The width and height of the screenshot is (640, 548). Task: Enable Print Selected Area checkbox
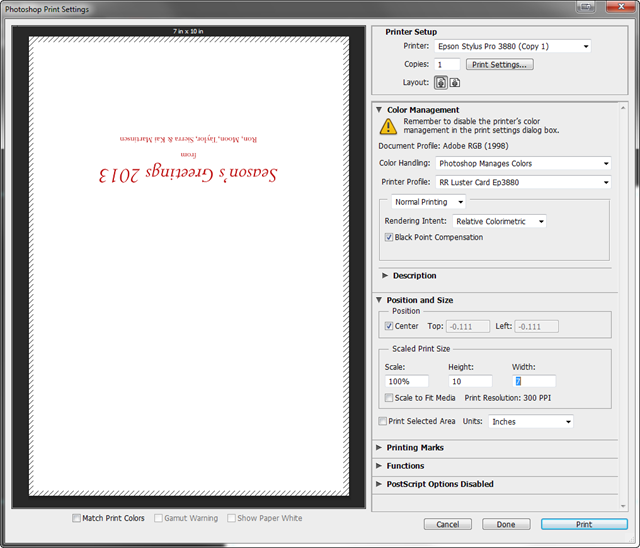point(382,421)
